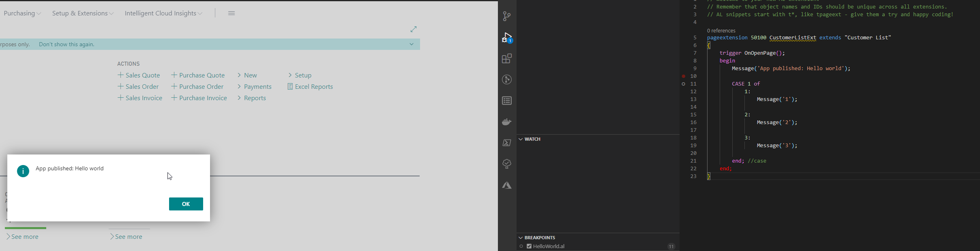Viewport: 980px width, 251px height.
Task: Expand the notification bar chevron
Action: point(412,44)
